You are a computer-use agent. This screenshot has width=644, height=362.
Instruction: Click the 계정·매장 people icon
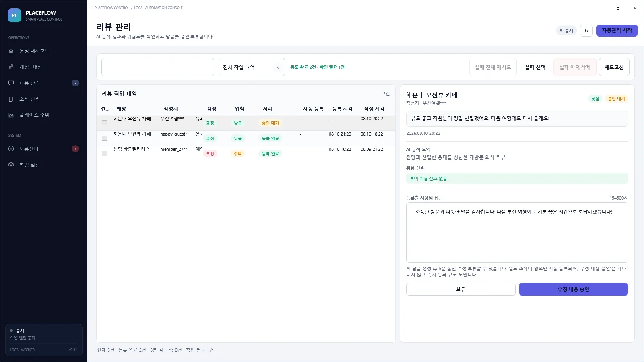coord(11,67)
